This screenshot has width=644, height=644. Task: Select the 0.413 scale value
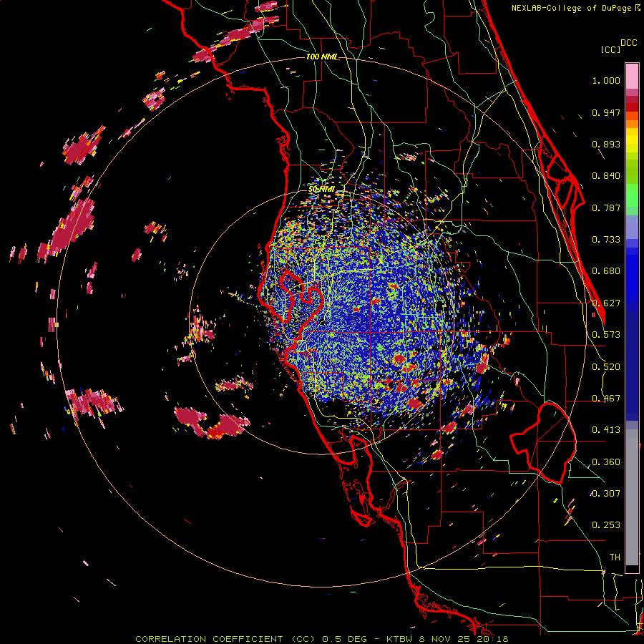coord(606,430)
